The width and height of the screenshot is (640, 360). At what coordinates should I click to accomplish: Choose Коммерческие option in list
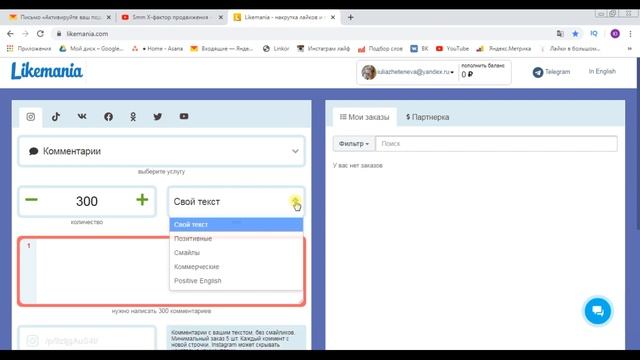tap(236, 267)
